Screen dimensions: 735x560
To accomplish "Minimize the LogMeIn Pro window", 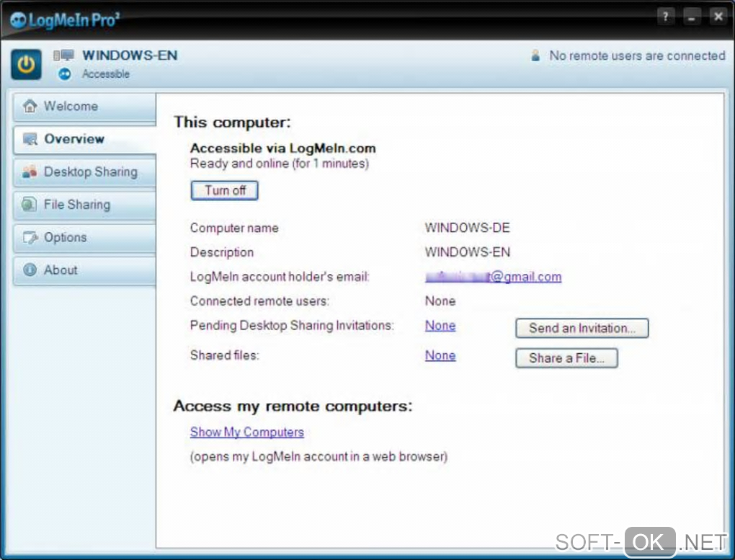I will [692, 17].
